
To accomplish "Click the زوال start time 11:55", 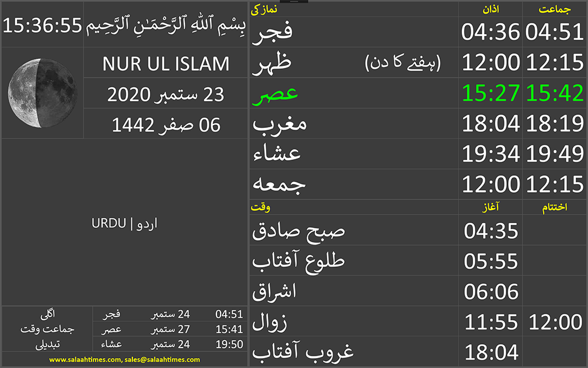I will [491, 322].
